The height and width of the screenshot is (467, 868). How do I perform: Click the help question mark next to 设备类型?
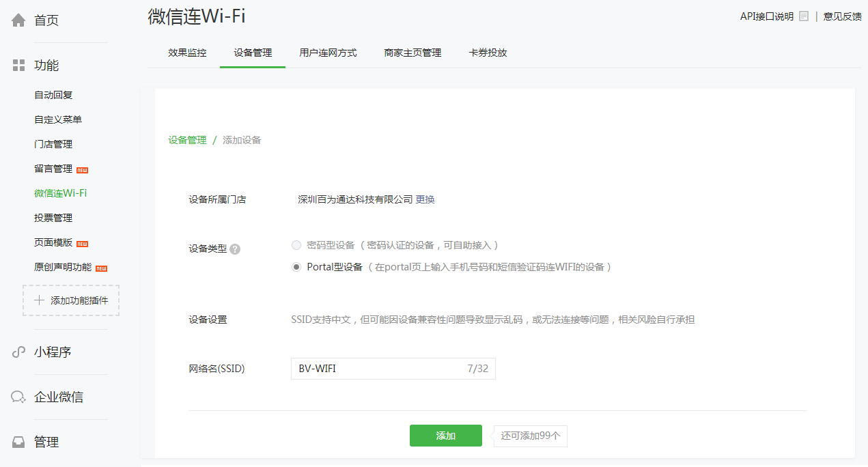(235, 249)
